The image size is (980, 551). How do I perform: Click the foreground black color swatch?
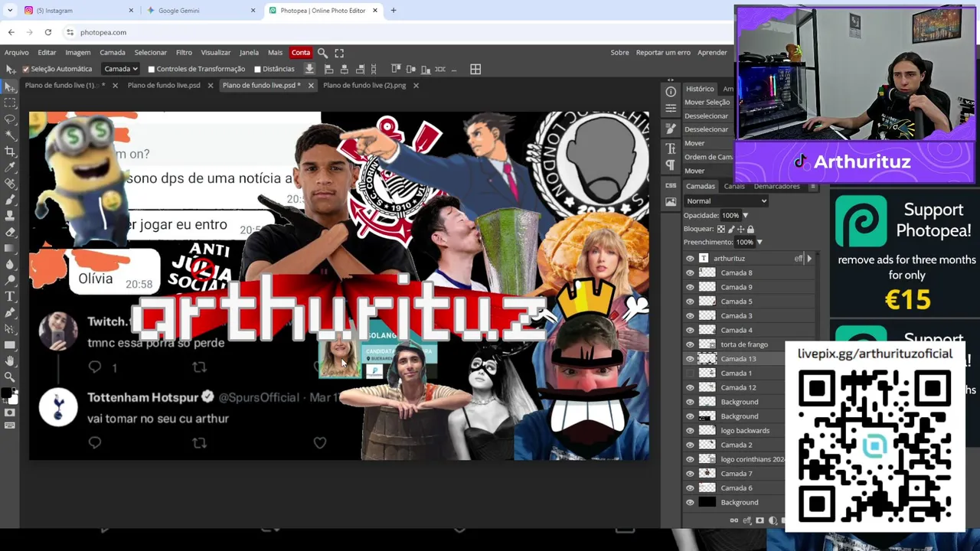[x=6, y=393]
